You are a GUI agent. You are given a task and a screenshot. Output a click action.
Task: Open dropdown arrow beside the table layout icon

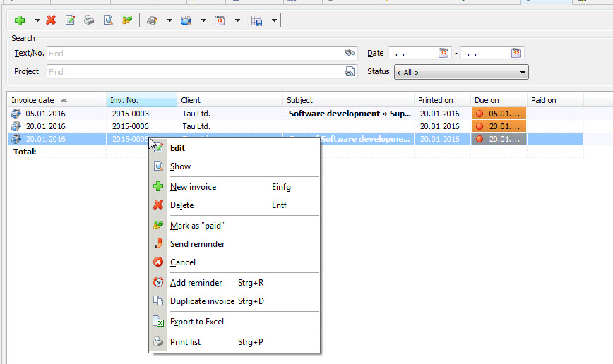(x=275, y=20)
